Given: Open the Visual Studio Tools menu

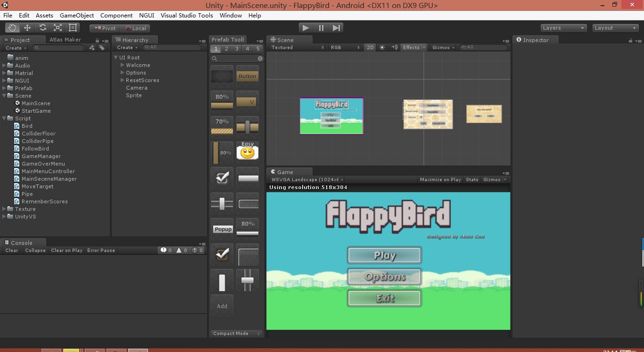Looking at the screenshot, I should tap(187, 15).
